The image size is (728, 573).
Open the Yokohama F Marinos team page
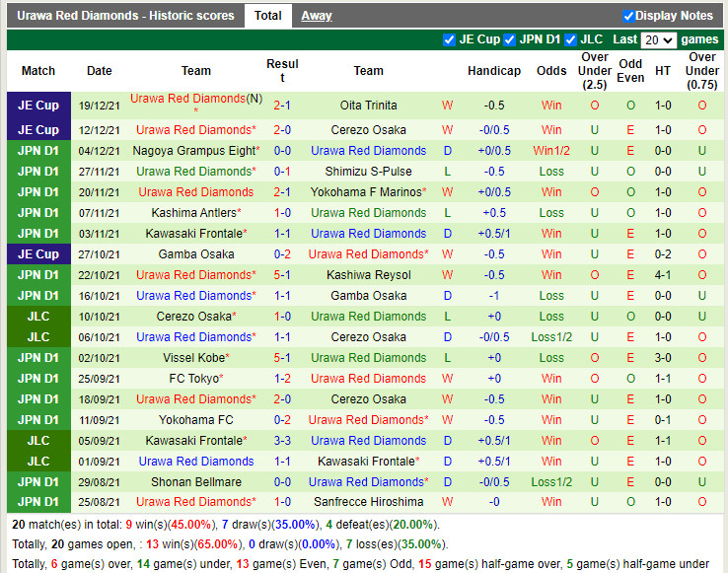368,192
